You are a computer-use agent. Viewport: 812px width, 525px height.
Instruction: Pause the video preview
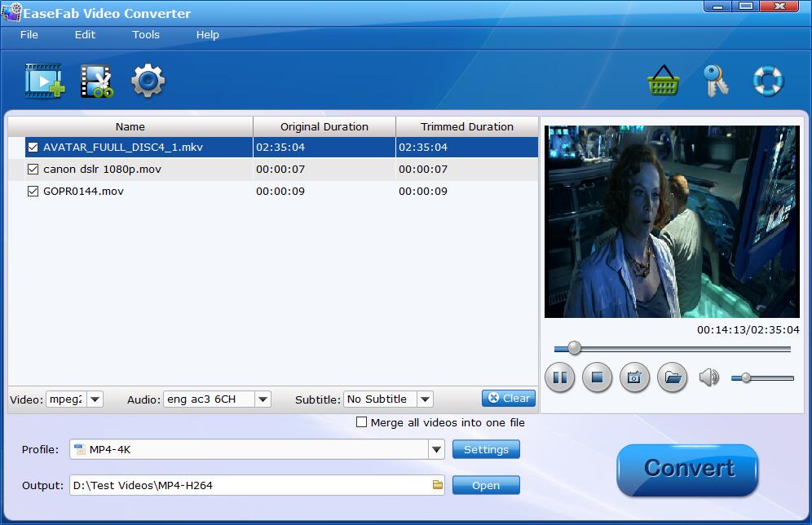(x=560, y=377)
